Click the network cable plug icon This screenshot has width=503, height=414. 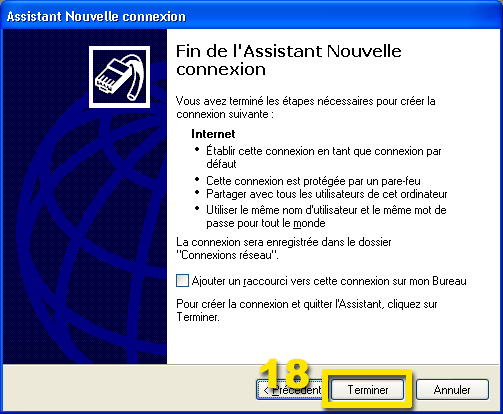coord(119,77)
